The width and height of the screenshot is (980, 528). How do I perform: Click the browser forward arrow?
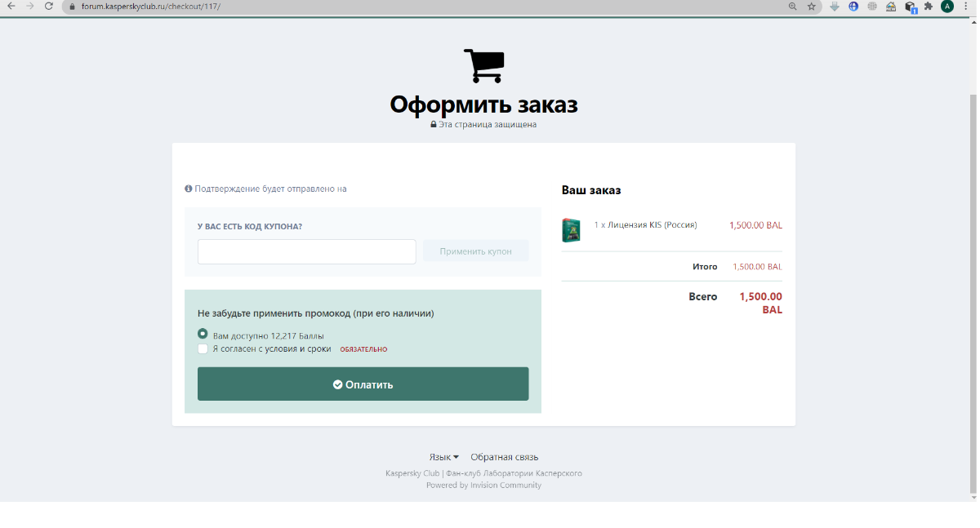point(30,6)
